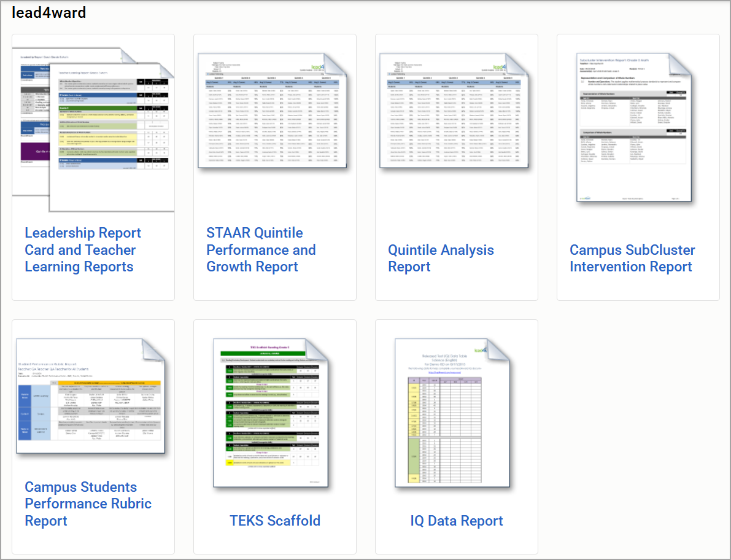731x560 pixels.
Task: Click the Campus SubCluster Intervention document thumbnail
Action: (634, 127)
